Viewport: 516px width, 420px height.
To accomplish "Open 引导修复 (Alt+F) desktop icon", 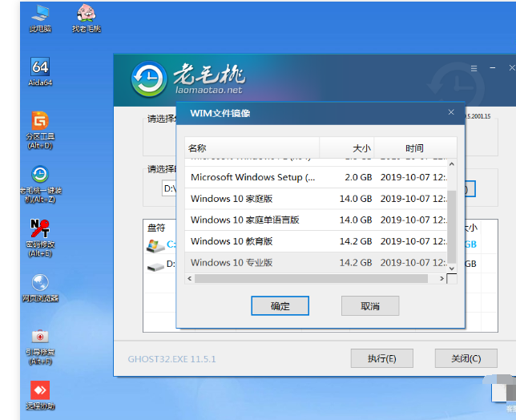I will (40, 346).
